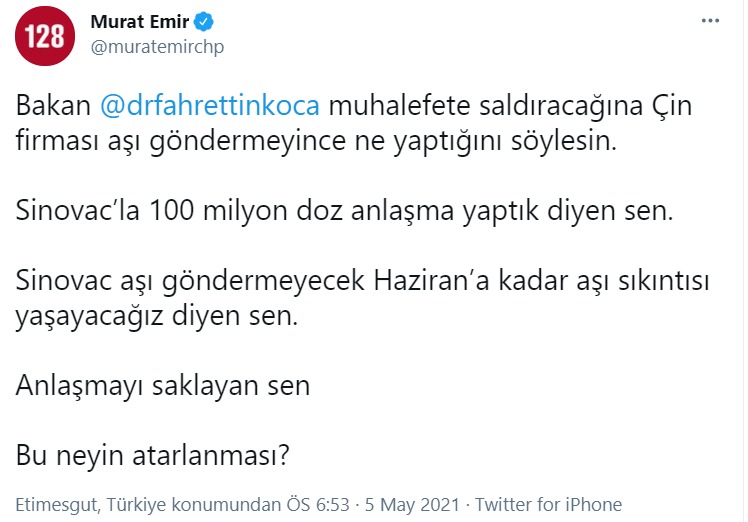Open the three-dot more options menu
The height and width of the screenshot is (522, 748).
click(710, 20)
